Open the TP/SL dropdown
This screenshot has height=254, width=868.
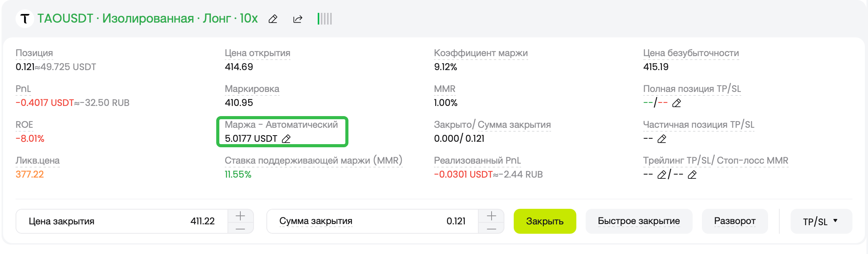821,221
